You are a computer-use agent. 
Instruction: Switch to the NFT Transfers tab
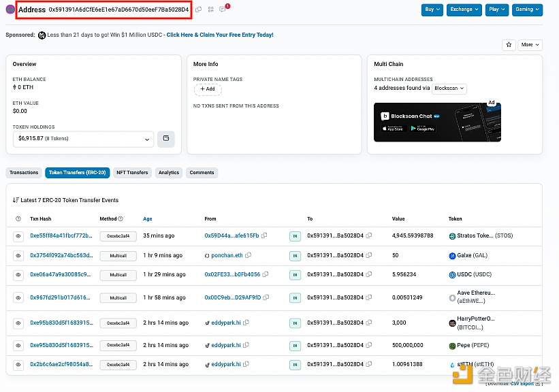click(132, 172)
